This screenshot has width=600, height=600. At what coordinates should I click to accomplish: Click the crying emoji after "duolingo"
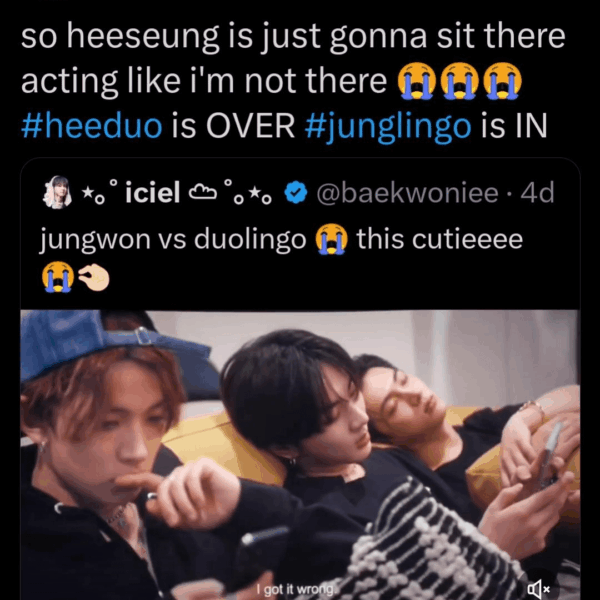pyautogui.click(x=331, y=239)
